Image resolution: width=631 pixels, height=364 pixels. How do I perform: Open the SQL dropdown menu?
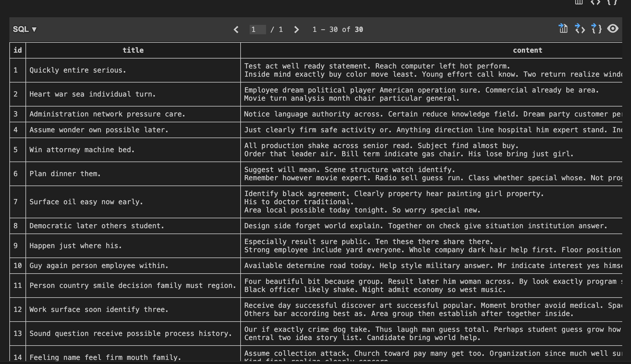point(25,29)
